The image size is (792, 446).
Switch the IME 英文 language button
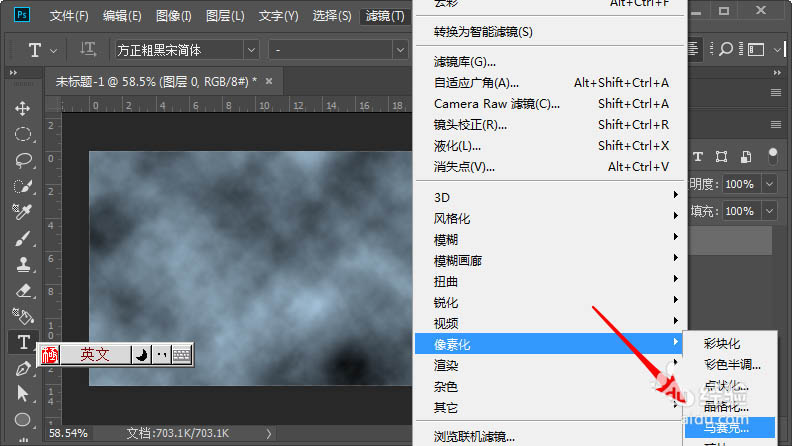point(95,355)
